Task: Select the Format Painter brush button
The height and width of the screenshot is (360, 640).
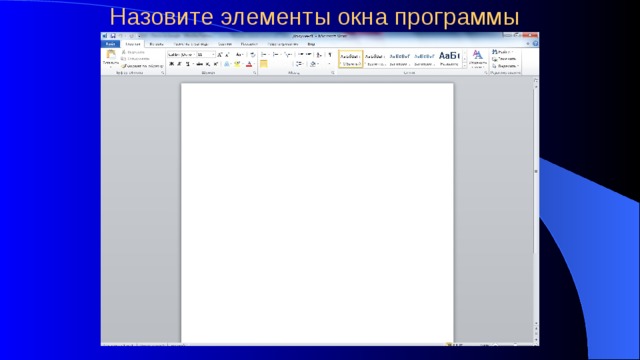Action: pos(142,66)
